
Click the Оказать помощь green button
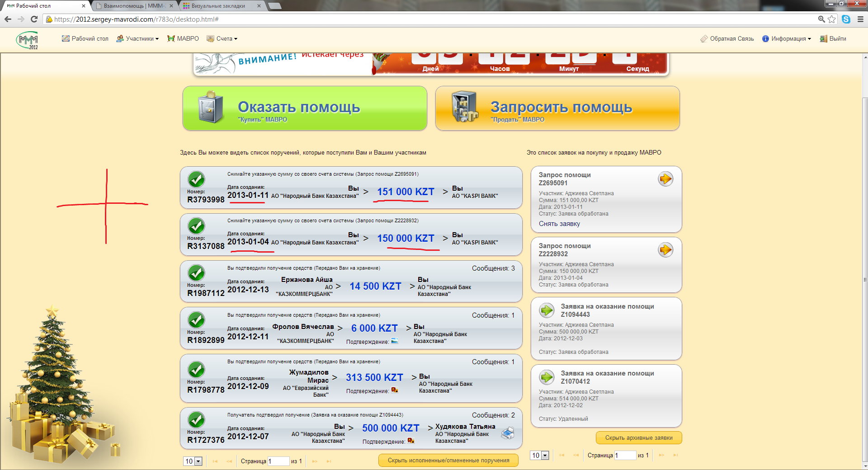[305, 108]
